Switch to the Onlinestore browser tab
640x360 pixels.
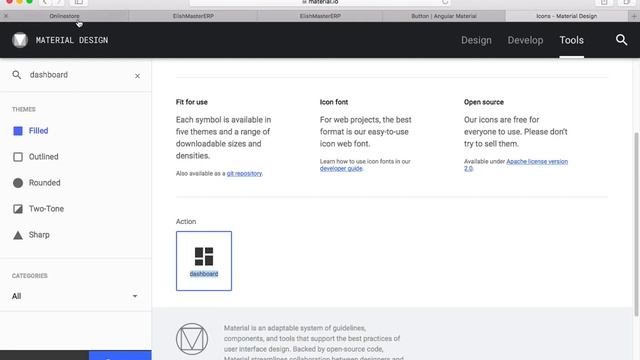coord(64,16)
